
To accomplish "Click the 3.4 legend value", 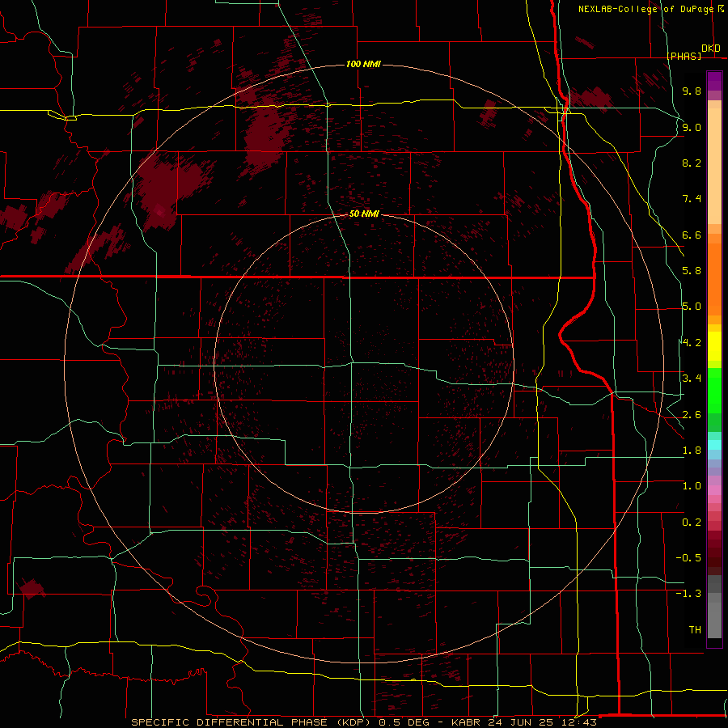I will pos(692,379).
